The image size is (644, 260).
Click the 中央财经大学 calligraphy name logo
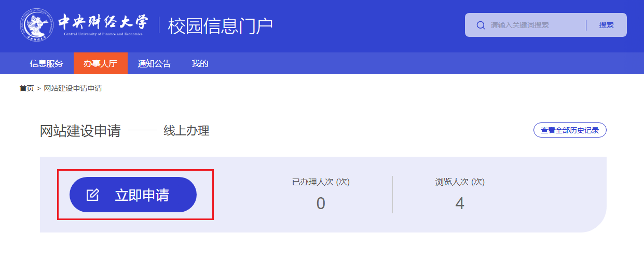coord(102,24)
